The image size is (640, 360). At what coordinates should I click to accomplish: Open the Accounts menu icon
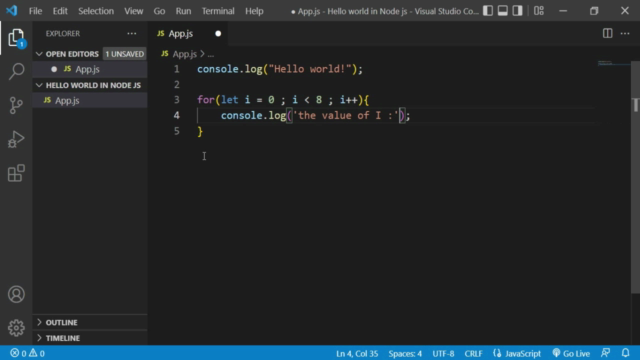[x=16, y=294]
